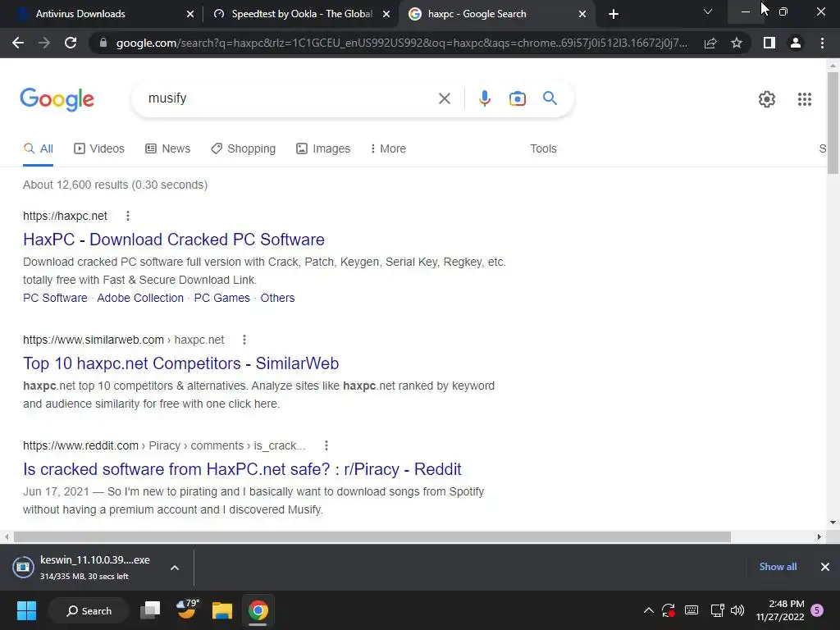
Task: Open HaxPC Download Cracked PC Software result
Action: 174,240
